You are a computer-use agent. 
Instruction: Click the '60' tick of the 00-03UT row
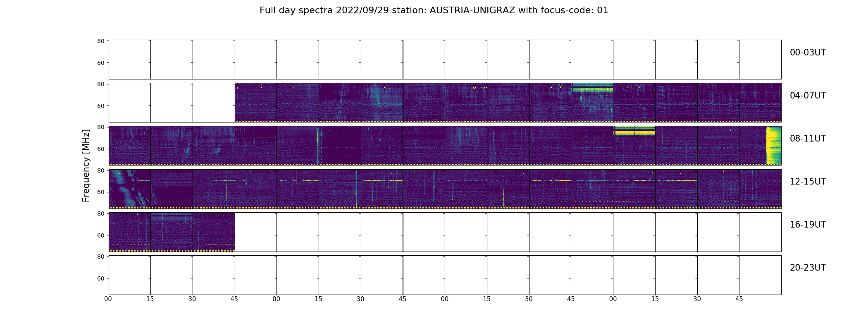[100, 63]
